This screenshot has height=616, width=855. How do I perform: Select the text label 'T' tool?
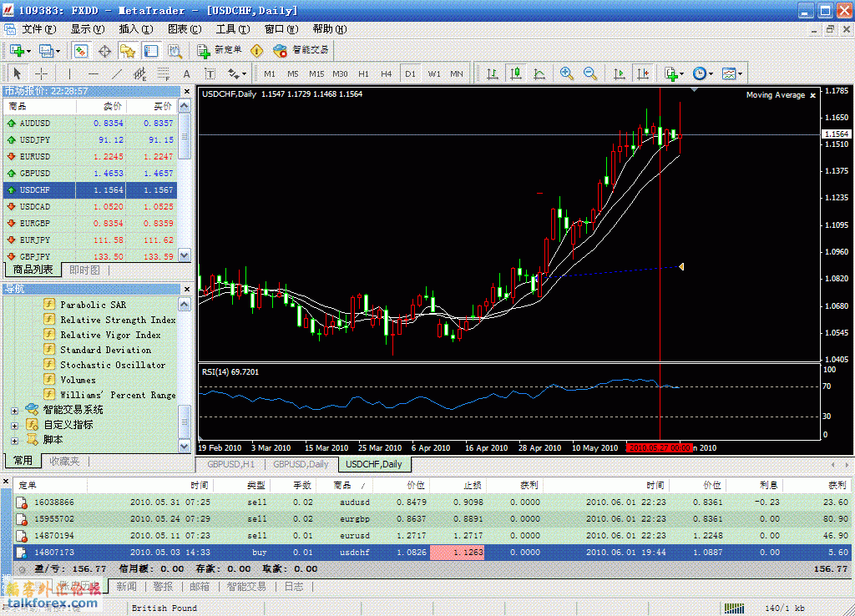pyautogui.click(x=210, y=73)
